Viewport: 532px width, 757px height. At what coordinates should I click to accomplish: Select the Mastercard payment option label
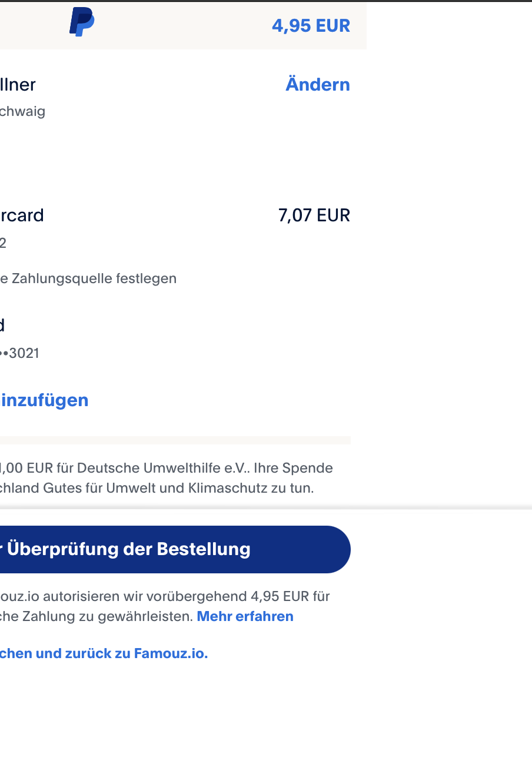(x=22, y=215)
